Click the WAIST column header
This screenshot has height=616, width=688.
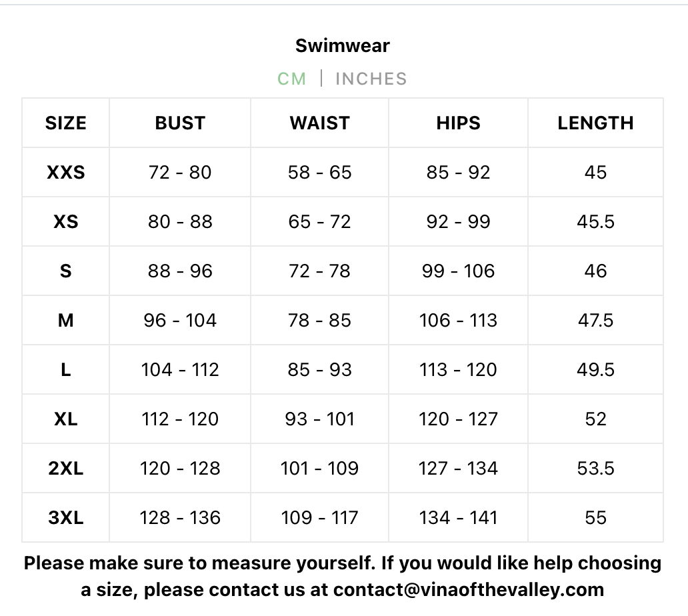(x=320, y=123)
